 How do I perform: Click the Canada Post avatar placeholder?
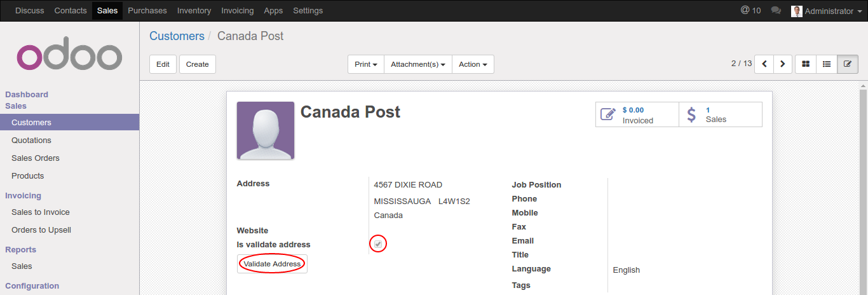click(x=266, y=130)
